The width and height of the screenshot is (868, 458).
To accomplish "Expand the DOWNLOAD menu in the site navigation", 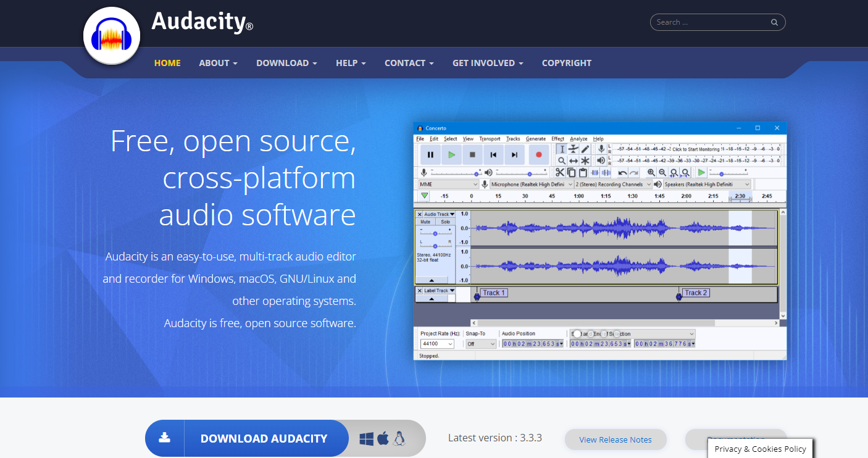I will 286,63.
